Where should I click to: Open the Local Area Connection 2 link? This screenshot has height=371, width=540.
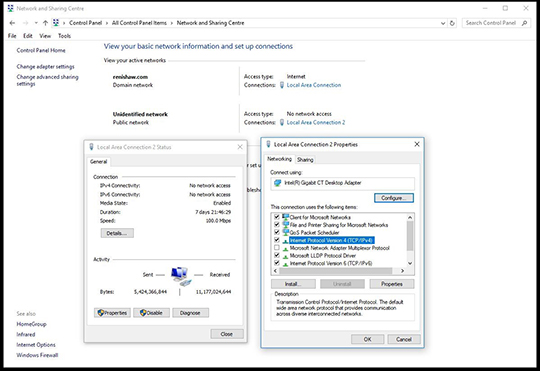pyautogui.click(x=315, y=122)
